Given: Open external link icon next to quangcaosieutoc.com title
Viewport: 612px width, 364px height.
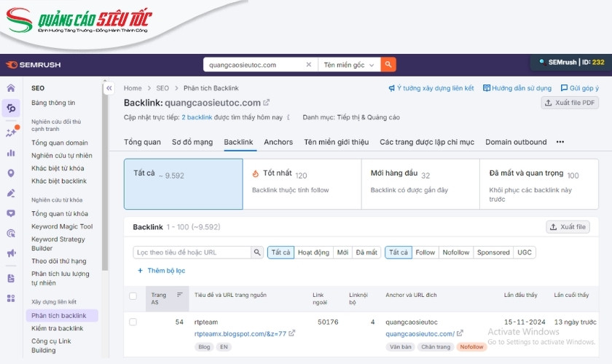Looking at the screenshot, I should [x=267, y=102].
